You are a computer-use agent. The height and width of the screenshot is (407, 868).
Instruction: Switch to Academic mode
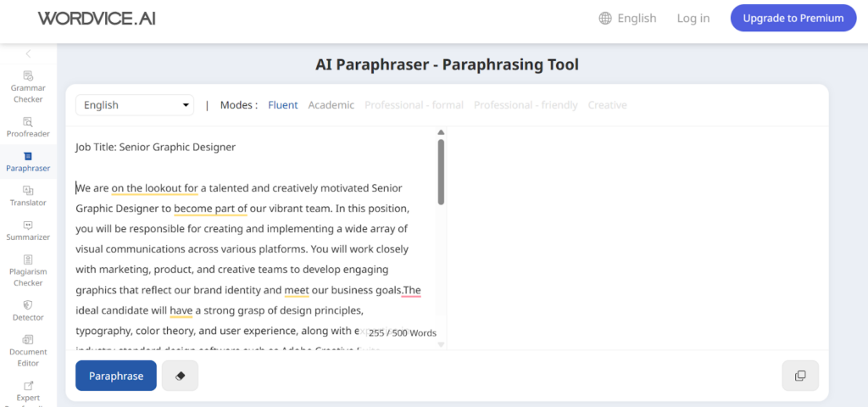331,105
